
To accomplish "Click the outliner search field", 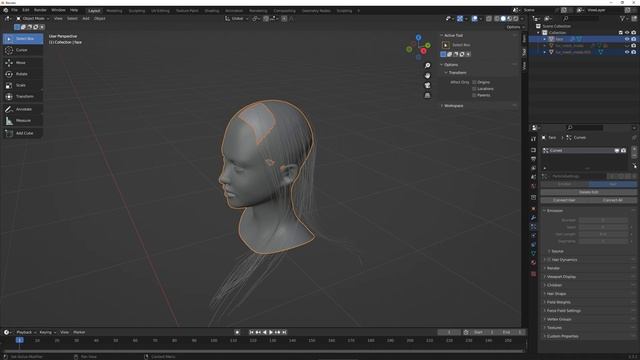I will pyautogui.click(x=582, y=19).
